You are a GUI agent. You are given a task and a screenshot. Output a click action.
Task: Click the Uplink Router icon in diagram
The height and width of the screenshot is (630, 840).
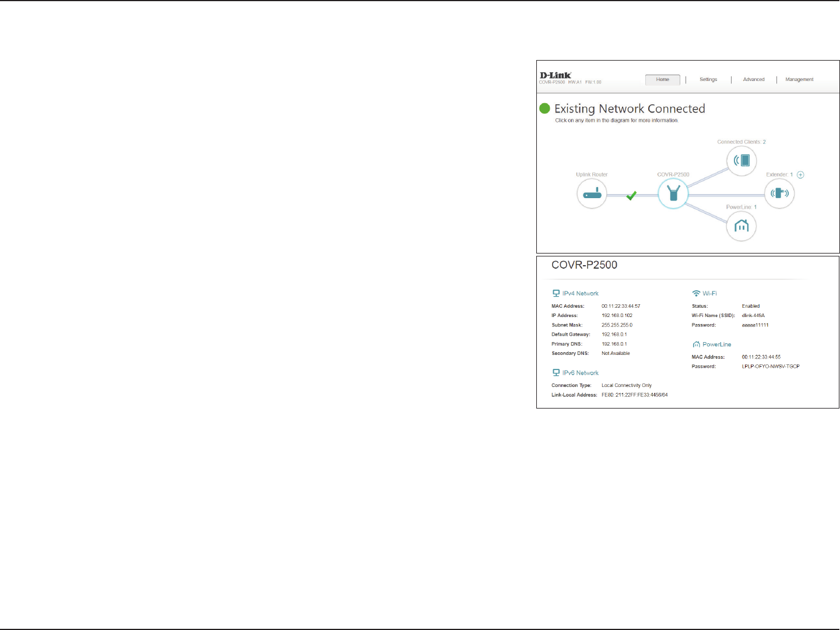point(592,193)
